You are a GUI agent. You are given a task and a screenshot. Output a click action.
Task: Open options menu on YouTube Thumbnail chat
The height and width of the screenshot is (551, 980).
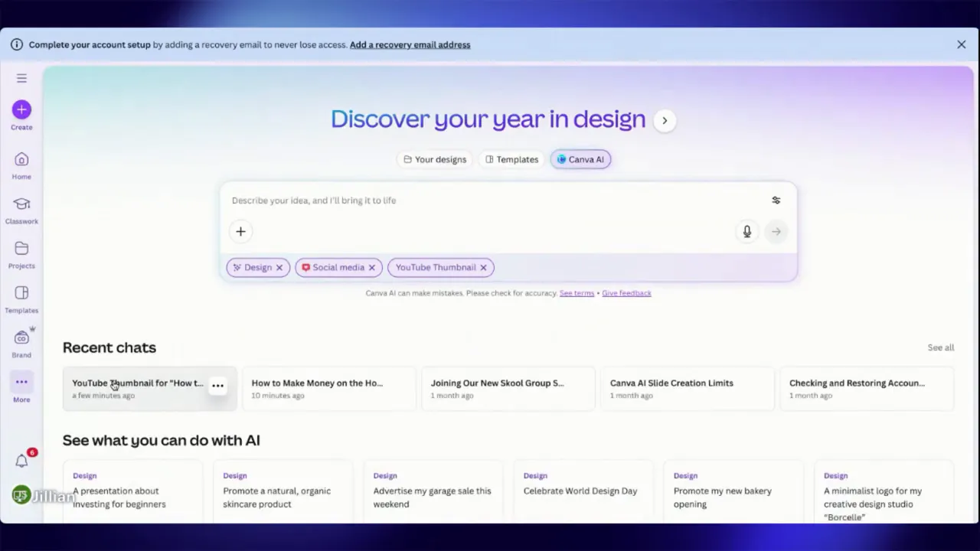(x=217, y=385)
